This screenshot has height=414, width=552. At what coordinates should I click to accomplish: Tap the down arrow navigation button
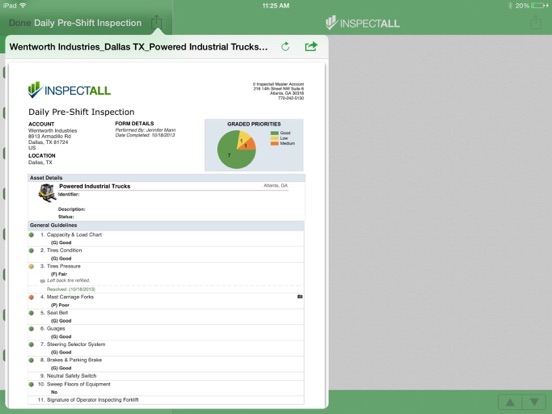point(534,402)
